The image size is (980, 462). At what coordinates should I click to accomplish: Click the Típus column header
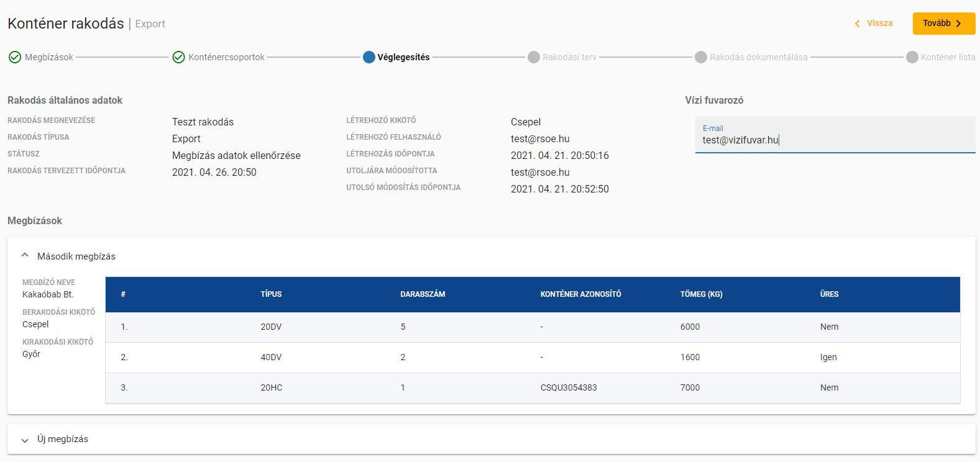click(x=271, y=294)
